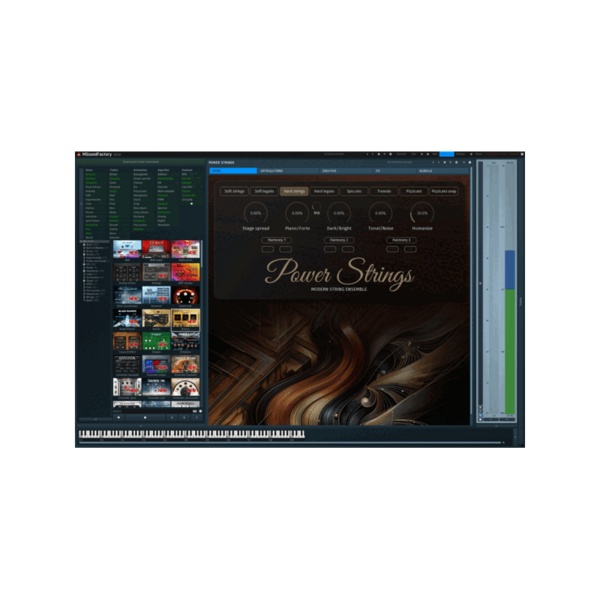Screen dimensions: 600x600
Task: Select the Spiccato articulation
Action: coord(354,191)
